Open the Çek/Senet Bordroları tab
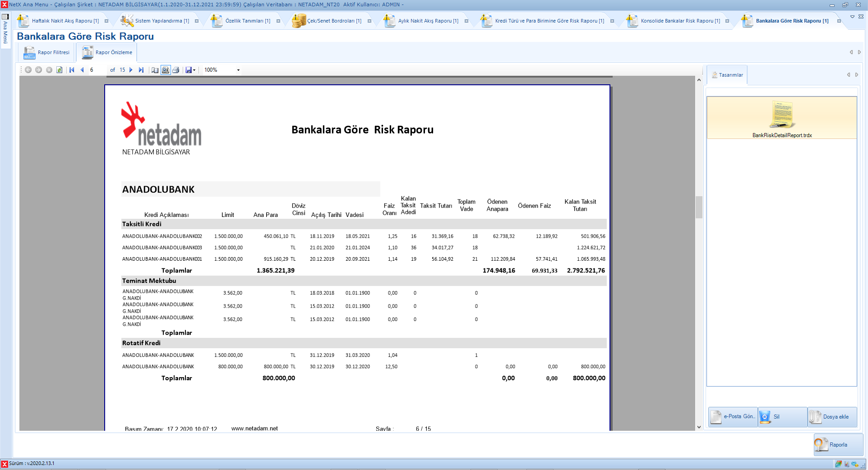 pyautogui.click(x=334, y=21)
